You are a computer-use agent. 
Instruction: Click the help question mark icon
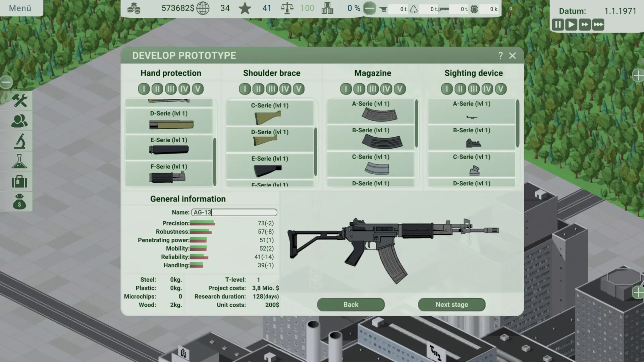click(x=500, y=56)
